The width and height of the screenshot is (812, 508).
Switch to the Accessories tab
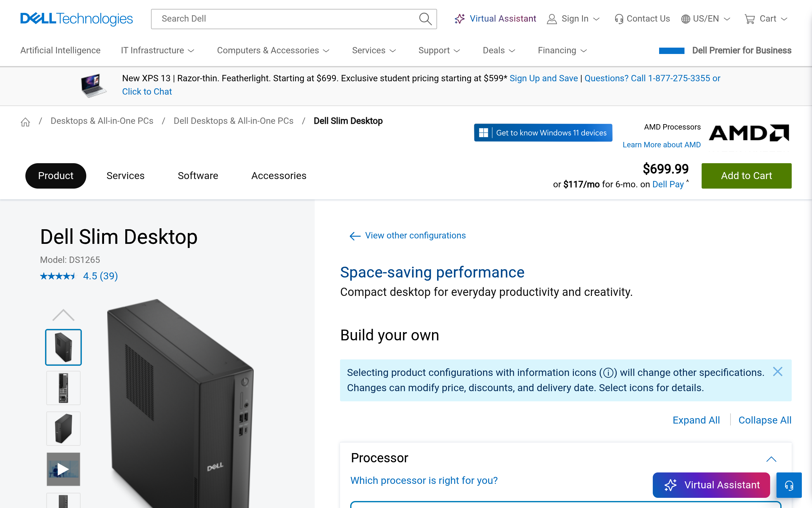tap(279, 176)
